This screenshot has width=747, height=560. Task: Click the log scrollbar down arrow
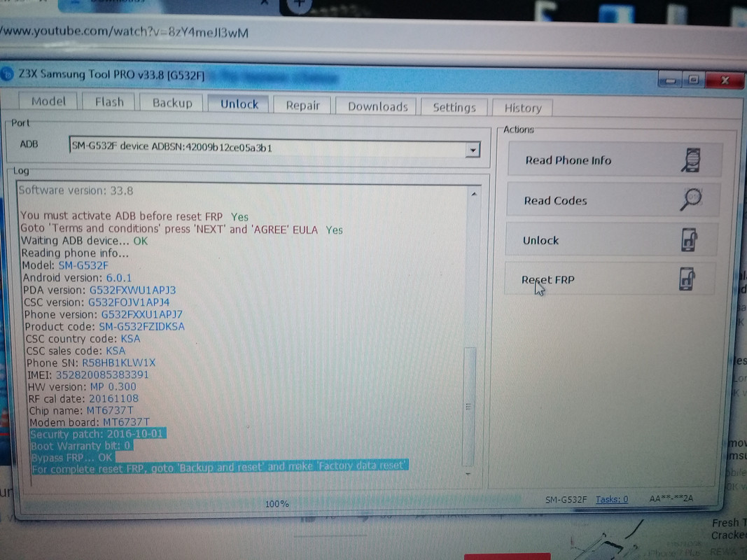468,475
